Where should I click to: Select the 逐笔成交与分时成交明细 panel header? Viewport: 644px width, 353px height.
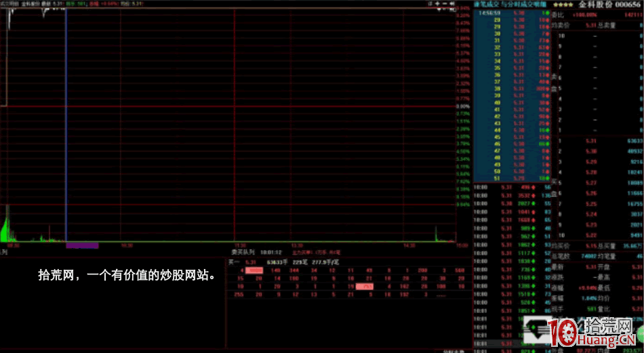[x=510, y=4]
